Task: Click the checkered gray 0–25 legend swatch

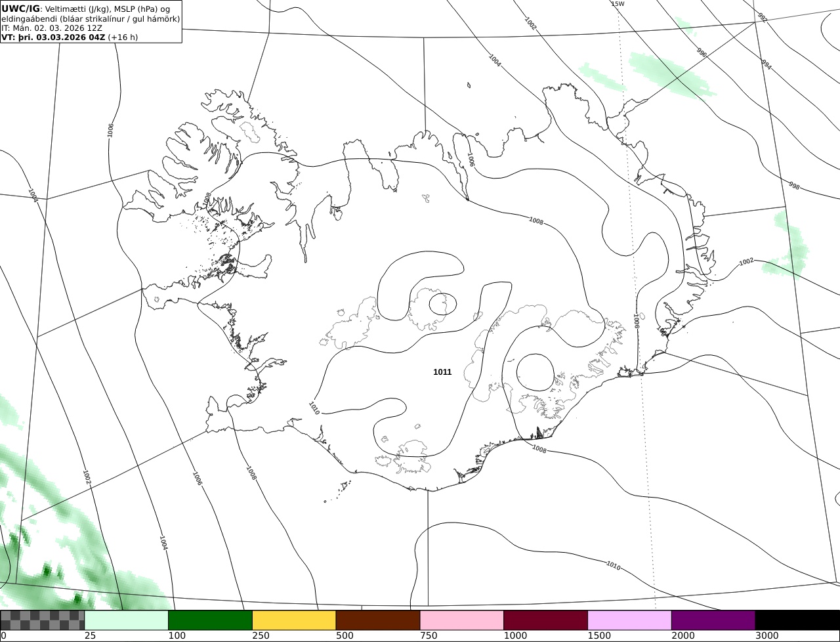Action: pyautogui.click(x=43, y=620)
